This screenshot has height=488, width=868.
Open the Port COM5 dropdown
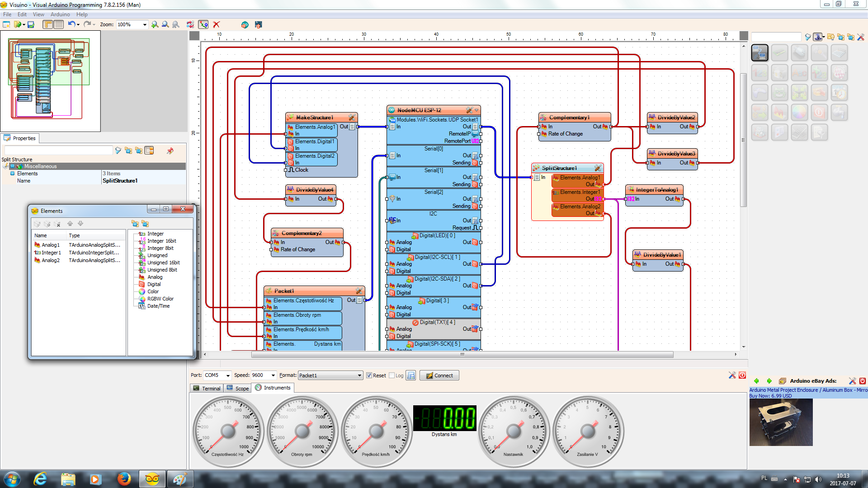(228, 375)
